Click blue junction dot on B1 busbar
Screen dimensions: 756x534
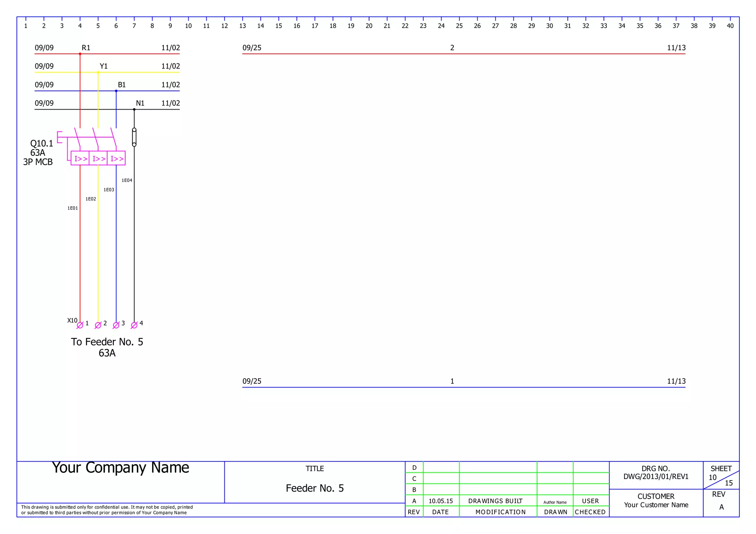point(116,91)
